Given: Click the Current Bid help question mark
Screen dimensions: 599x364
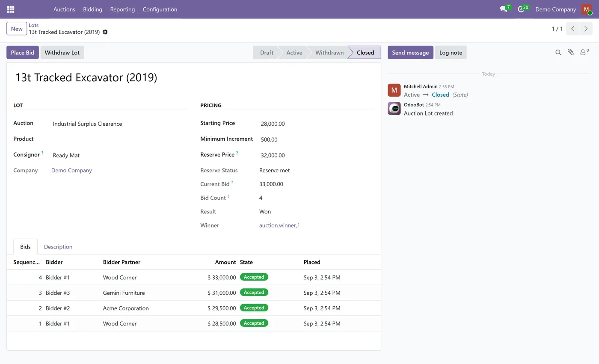Looking at the screenshot, I should [x=232, y=182].
